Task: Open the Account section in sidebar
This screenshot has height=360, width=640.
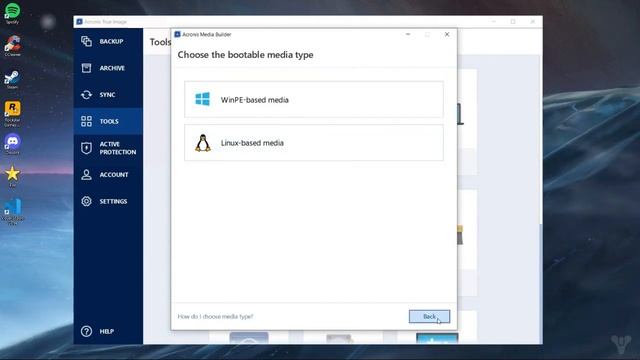Action: (x=108, y=175)
